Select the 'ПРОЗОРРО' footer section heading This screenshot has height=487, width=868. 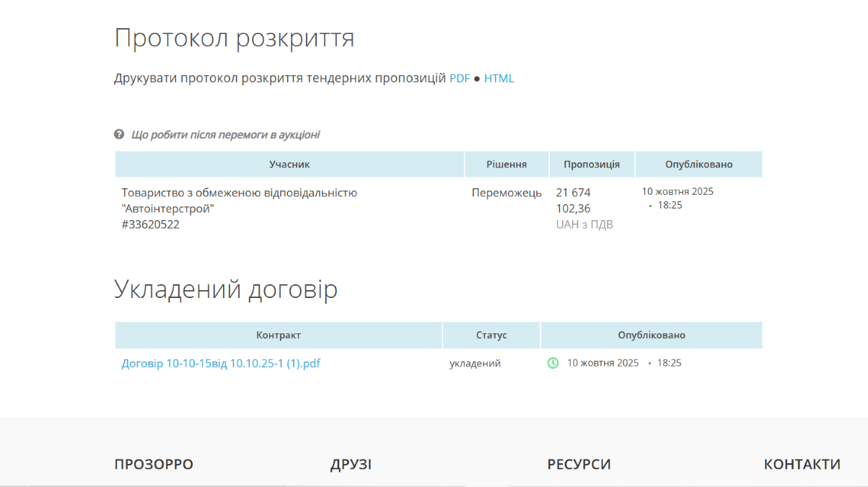point(154,465)
